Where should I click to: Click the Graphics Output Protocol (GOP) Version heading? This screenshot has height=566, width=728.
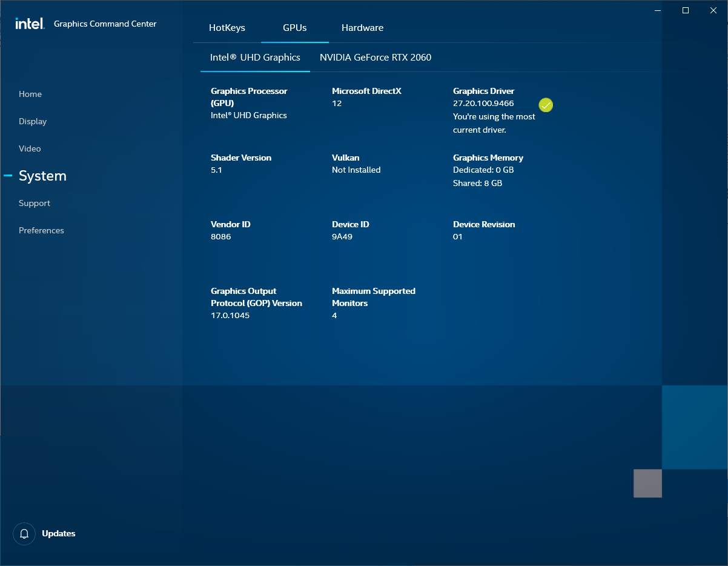pyautogui.click(x=256, y=297)
